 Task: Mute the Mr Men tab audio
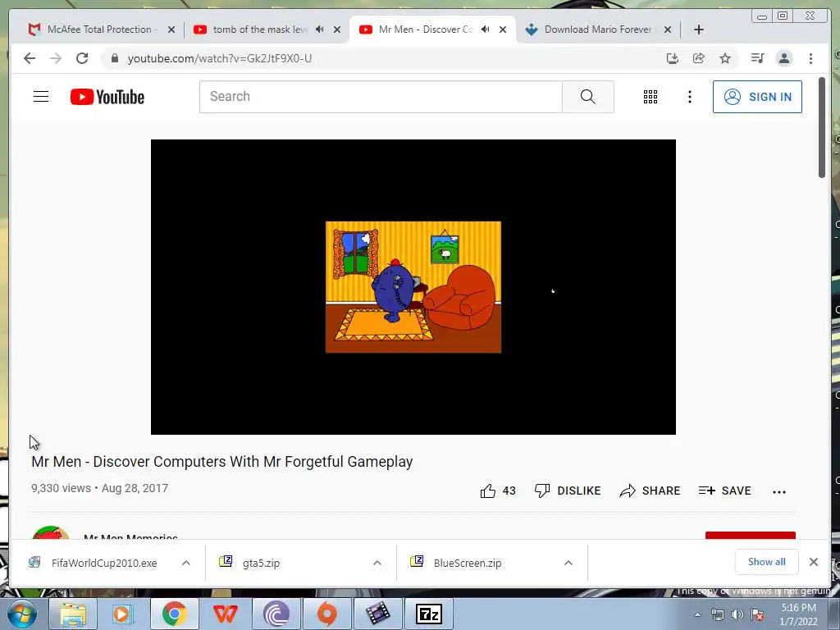pyautogui.click(x=485, y=30)
